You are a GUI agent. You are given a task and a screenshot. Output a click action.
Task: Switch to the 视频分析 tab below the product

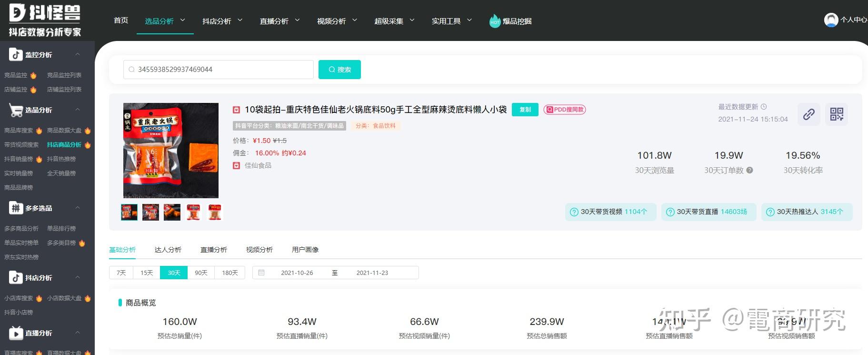(x=259, y=250)
